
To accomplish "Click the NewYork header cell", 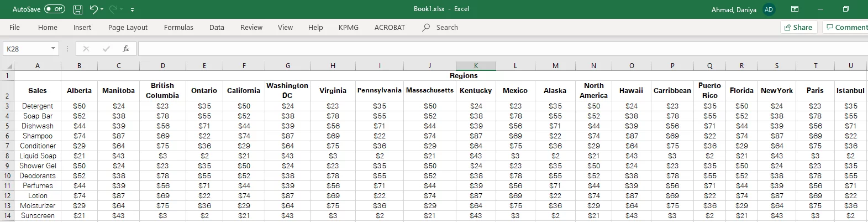I will (x=776, y=90).
